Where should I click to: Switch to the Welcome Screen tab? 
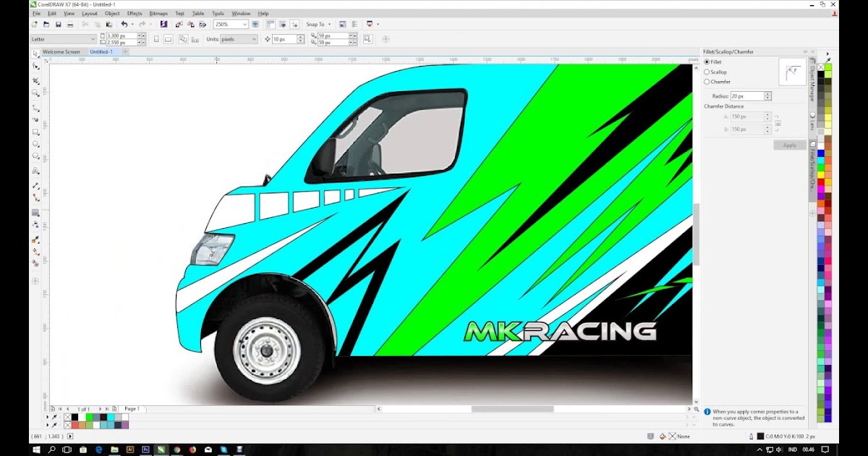[61, 52]
